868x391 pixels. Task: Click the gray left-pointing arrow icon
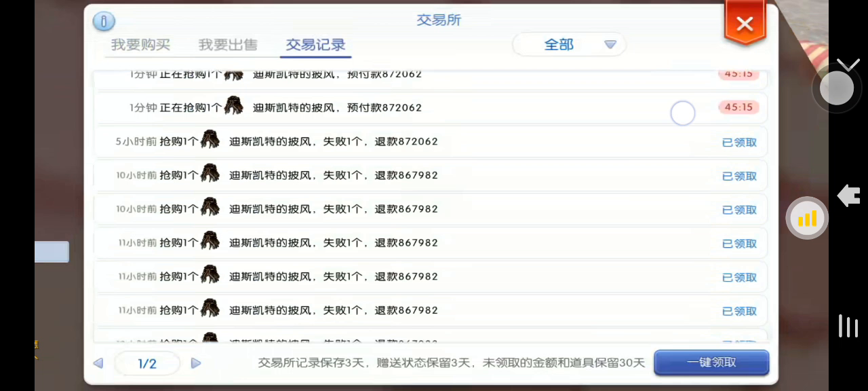point(848,195)
